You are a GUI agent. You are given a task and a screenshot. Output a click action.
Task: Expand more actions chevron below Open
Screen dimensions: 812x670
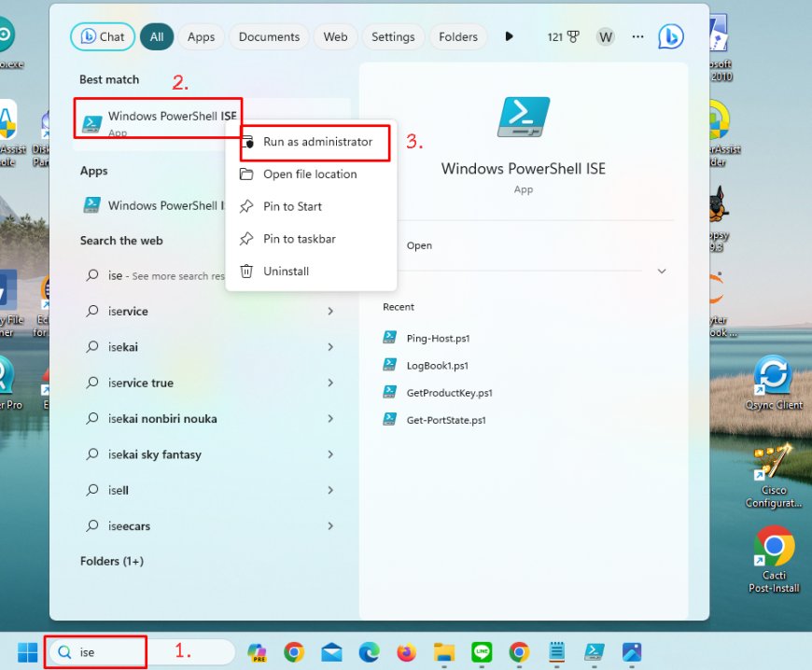tap(662, 272)
